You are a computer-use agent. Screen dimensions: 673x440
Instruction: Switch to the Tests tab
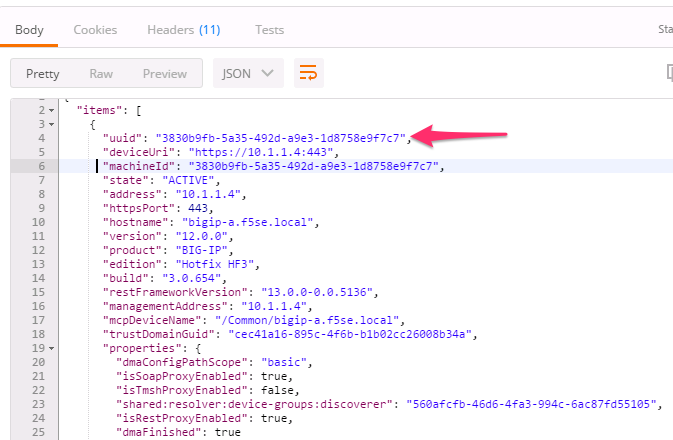click(270, 30)
